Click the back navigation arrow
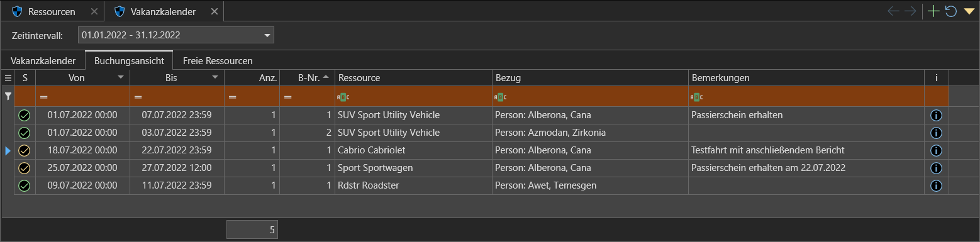Screen dimensions: 980x242 (893, 11)
